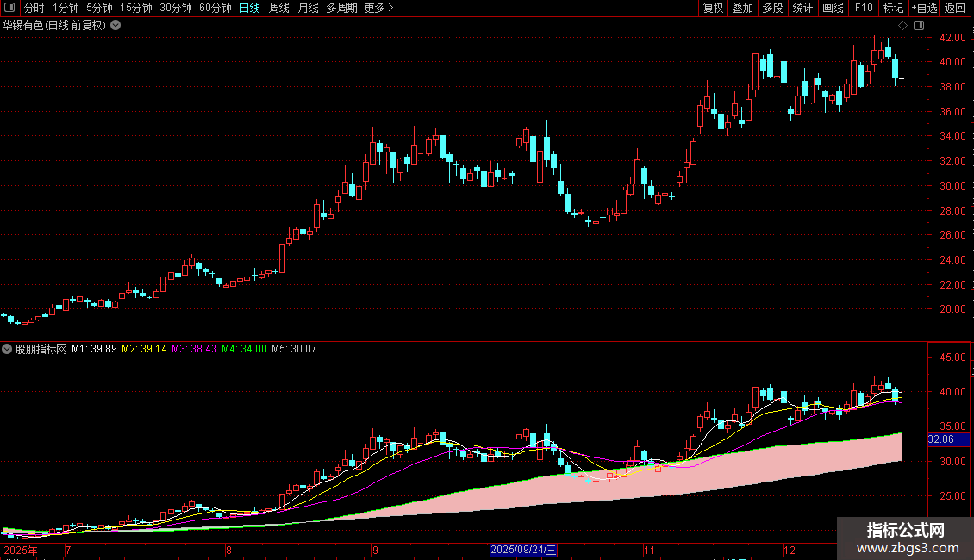Switch to 周线 weekly chart
This screenshot has height=560, width=974.
coord(279,8)
